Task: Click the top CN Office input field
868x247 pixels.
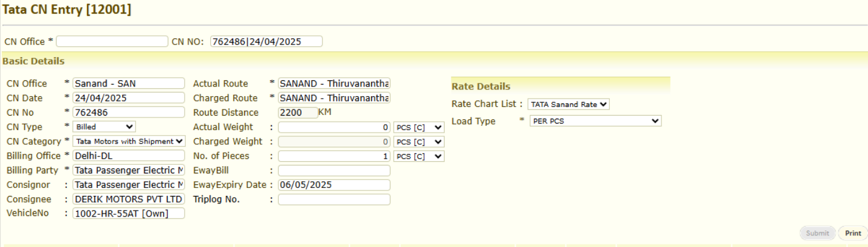Action: 112,41
